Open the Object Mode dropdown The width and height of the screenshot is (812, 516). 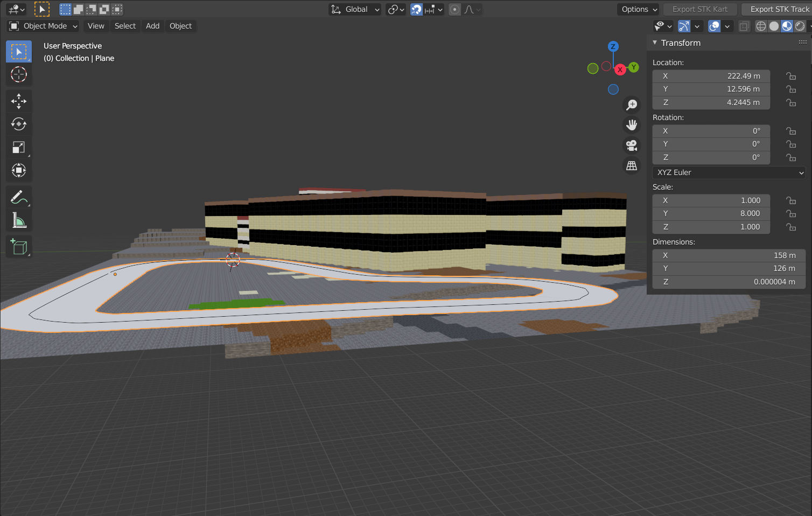tap(44, 26)
